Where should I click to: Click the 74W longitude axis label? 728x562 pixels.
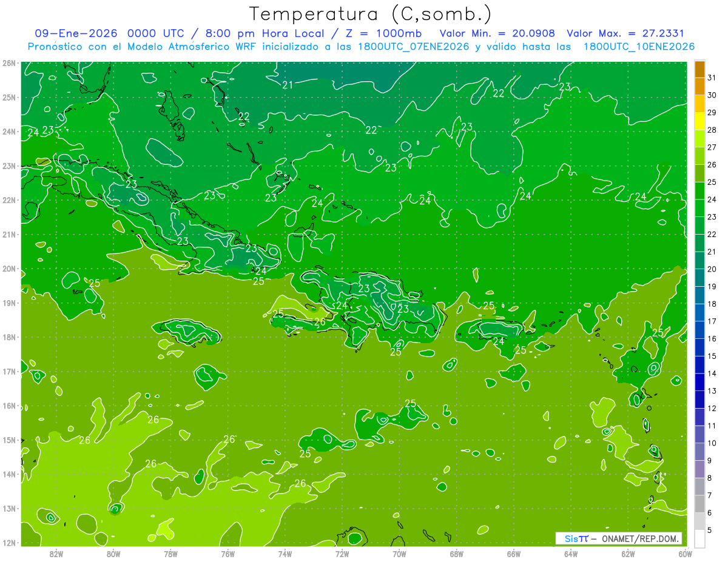(285, 554)
